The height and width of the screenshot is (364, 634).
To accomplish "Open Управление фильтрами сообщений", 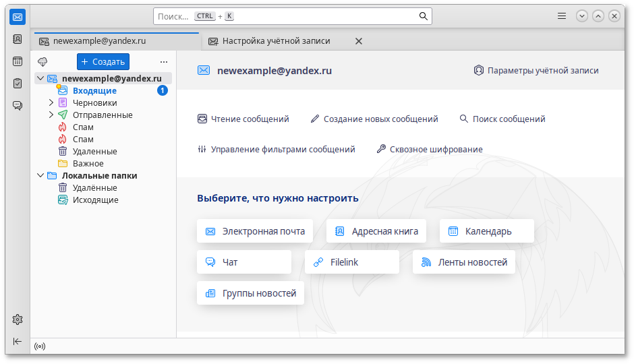I will coord(277,150).
